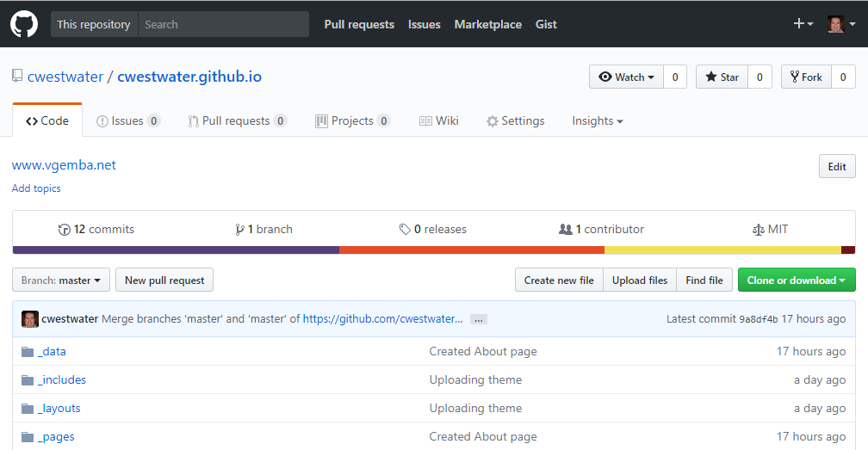This screenshot has height=450, width=868.
Task: Open 'Uploading theme' commit on the _layouts row
Action: coord(475,409)
